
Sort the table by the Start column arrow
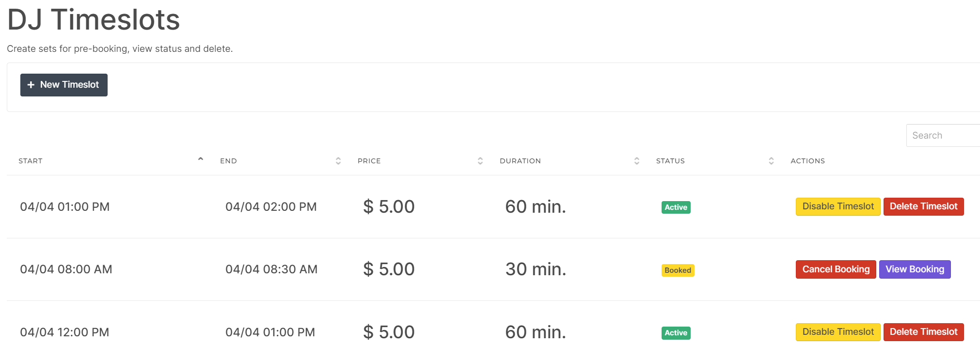point(200,159)
